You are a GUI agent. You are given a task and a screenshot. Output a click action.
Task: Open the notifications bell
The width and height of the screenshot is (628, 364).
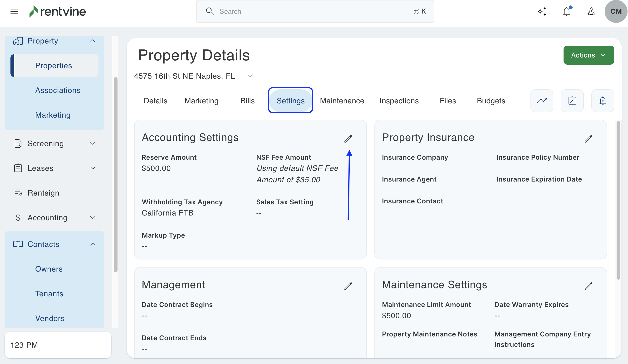click(566, 11)
